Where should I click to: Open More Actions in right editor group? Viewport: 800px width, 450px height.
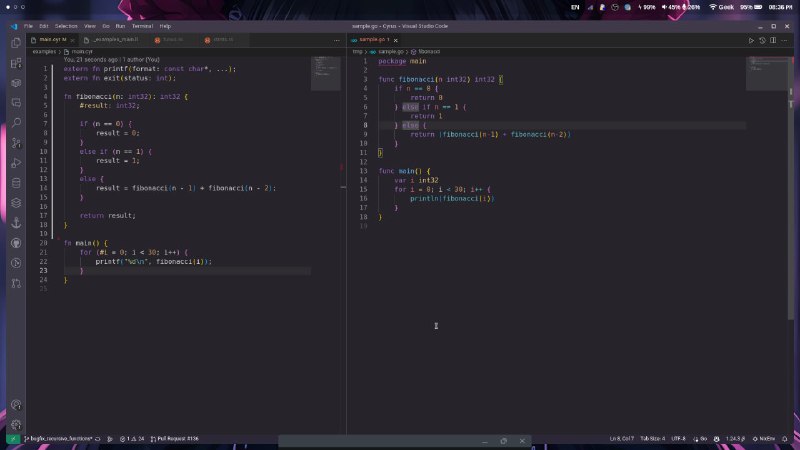784,40
